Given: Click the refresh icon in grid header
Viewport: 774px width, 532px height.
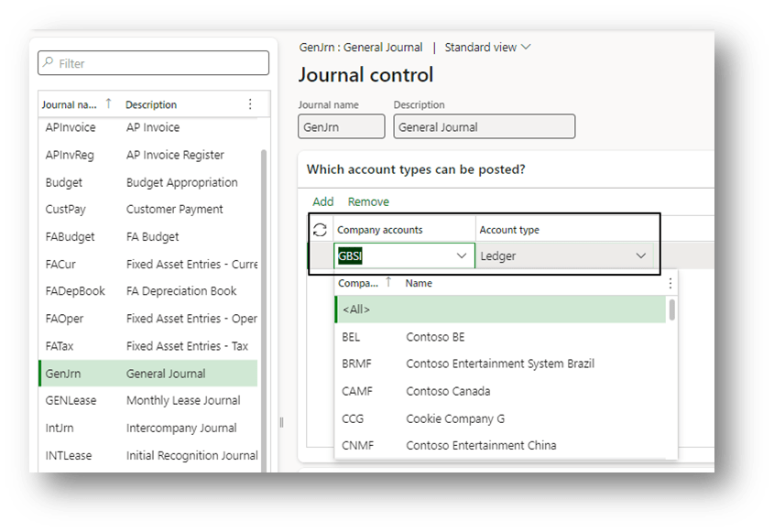Looking at the screenshot, I should click(320, 230).
